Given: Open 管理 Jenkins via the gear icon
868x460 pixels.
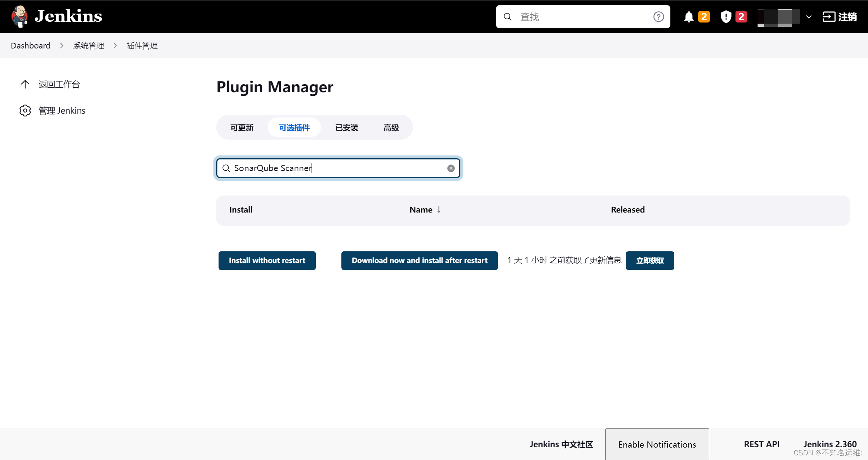Looking at the screenshot, I should [25, 110].
